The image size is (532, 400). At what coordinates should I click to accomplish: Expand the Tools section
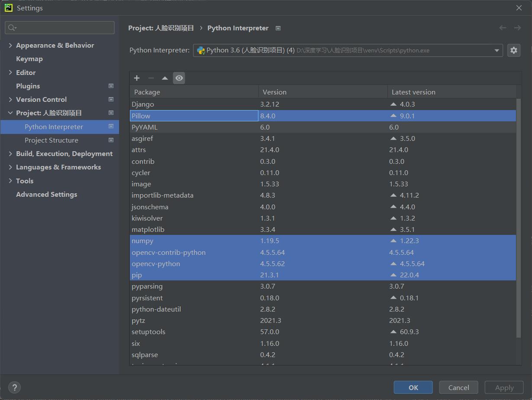point(10,181)
